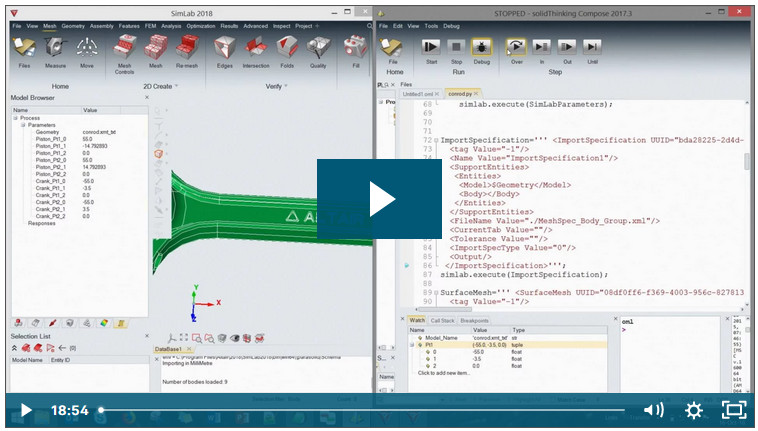Click the Start run icon in Compose
This screenshot has height=431, width=758.
(431, 47)
